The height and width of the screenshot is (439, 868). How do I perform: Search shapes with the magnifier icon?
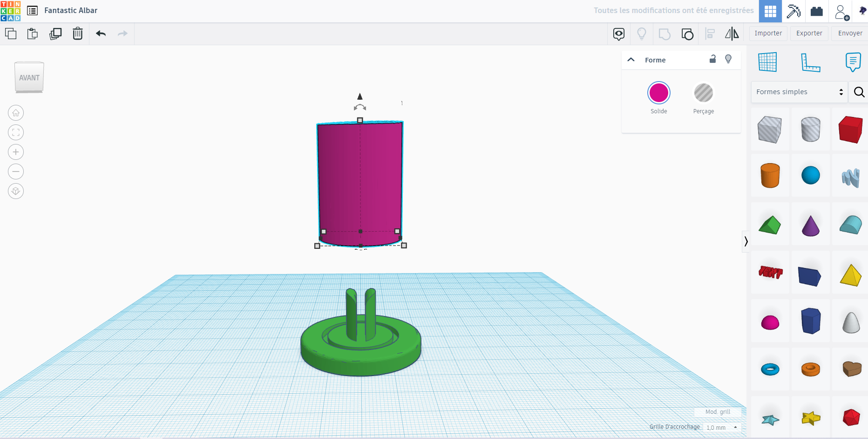point(859,92)
